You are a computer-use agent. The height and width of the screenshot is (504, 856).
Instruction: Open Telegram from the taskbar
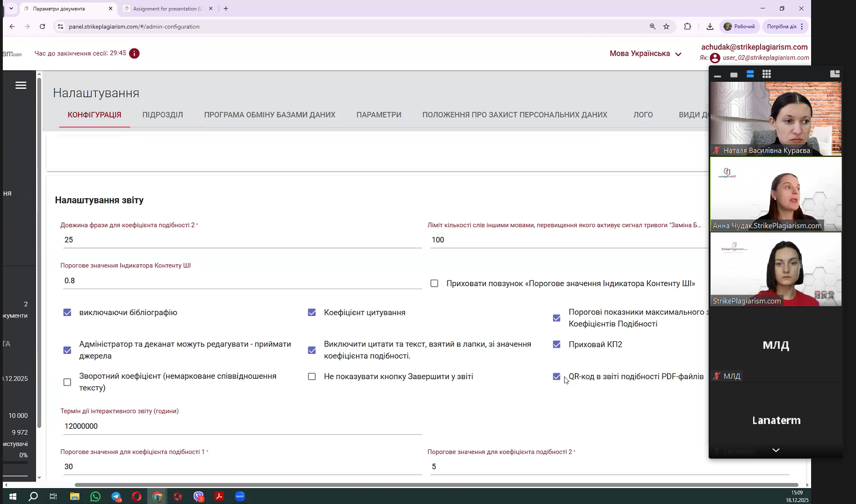click(x=116, y=497)
